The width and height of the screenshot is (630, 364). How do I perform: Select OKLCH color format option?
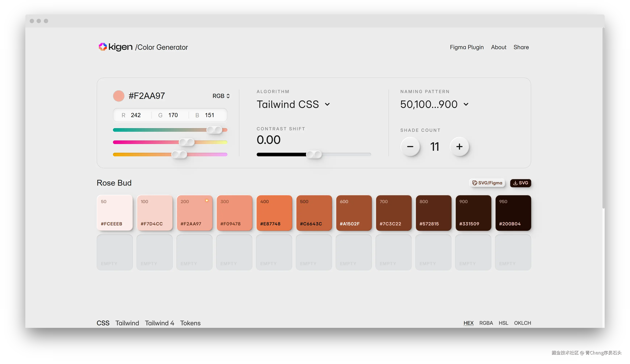click(522, 323)
